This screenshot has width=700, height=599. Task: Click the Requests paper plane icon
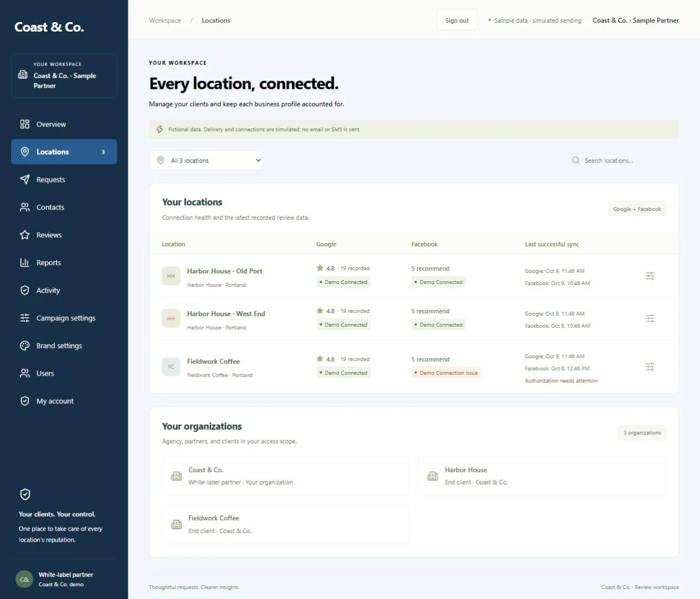(24, 180)
